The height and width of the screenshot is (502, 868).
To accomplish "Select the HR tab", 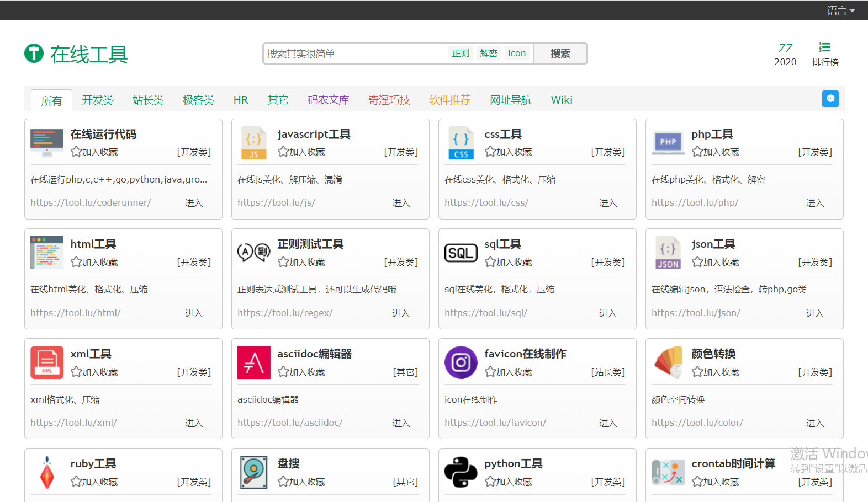I will pos(241,100).
